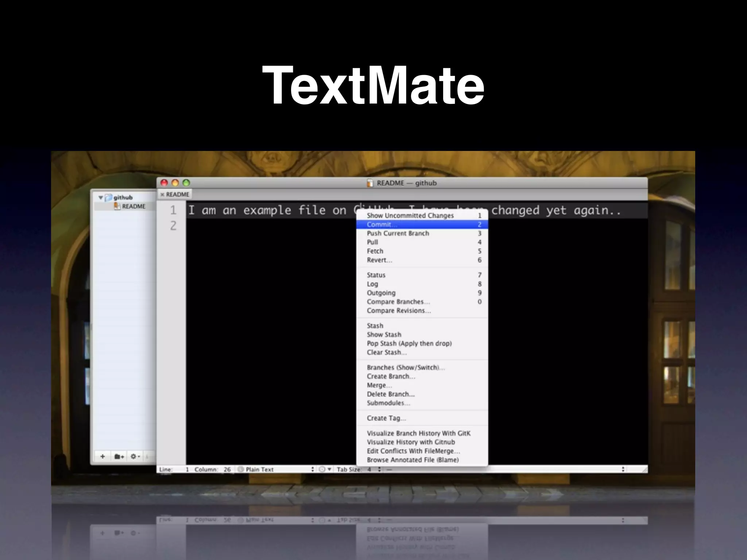Select Status in the menu
This screenshot has width=747, height=560.
click(x=422, y=275)
